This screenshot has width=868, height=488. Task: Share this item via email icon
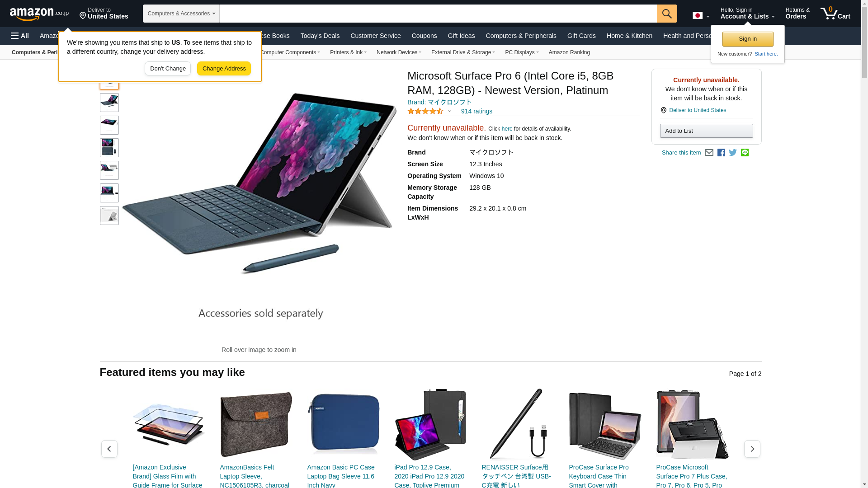pyautogui.click(x=709, y=153)
